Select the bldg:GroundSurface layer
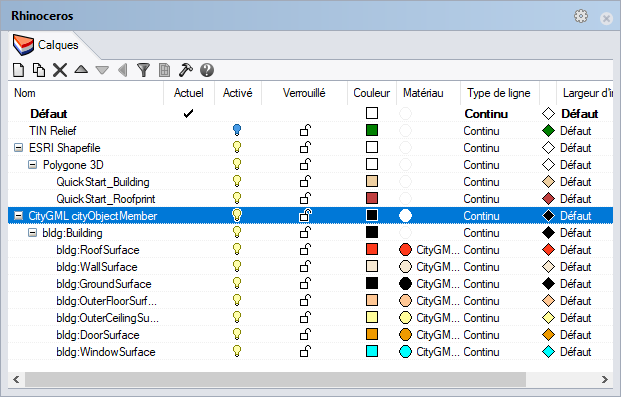Screen dimensions: 621x397 [x=104, y=284]
